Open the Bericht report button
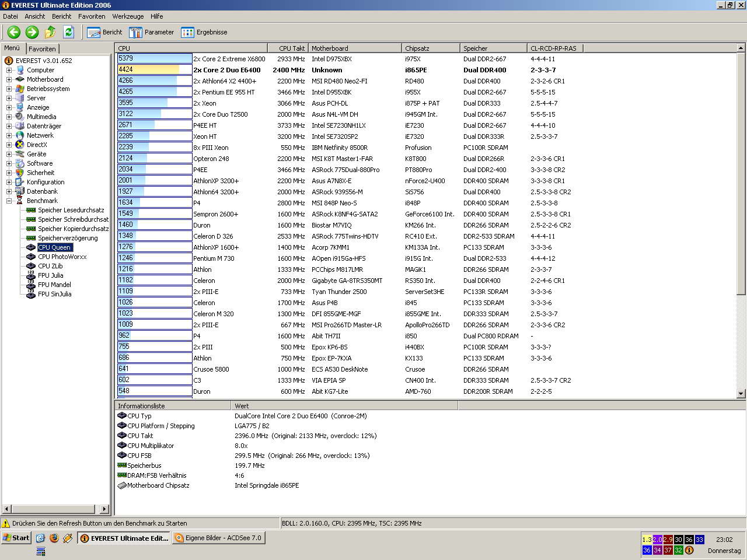747x560 pixels. 104,32
